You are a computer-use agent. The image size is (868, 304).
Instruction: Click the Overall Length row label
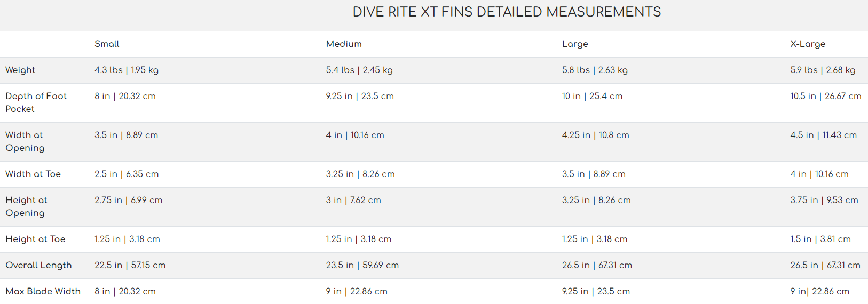38,266
